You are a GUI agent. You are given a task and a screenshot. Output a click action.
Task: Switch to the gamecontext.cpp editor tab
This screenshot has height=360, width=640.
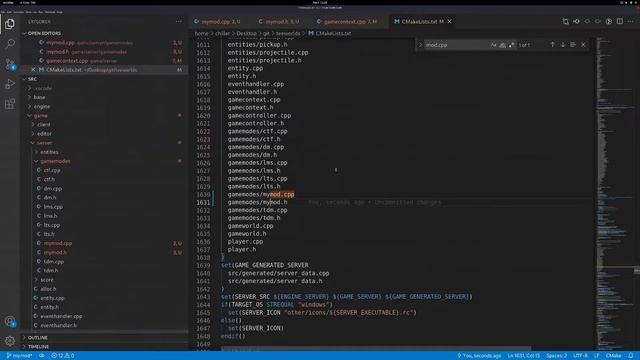(x=348, y=22)
